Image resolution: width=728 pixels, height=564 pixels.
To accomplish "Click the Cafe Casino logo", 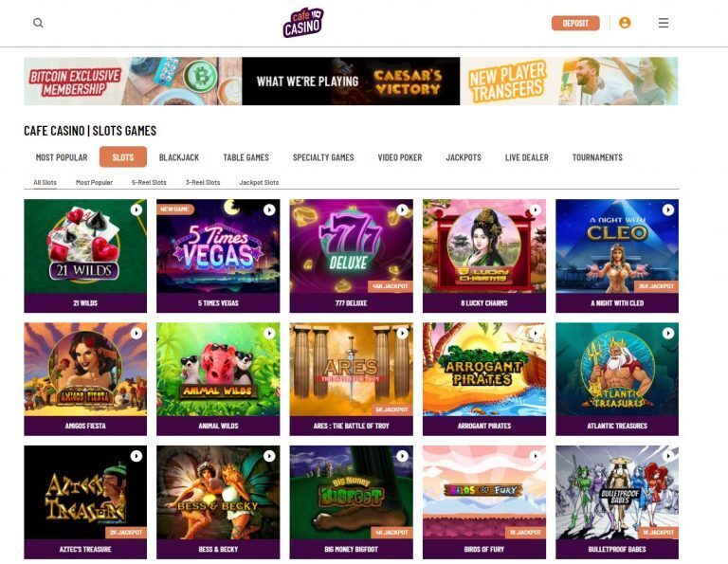I will click(x=303, y=23).
